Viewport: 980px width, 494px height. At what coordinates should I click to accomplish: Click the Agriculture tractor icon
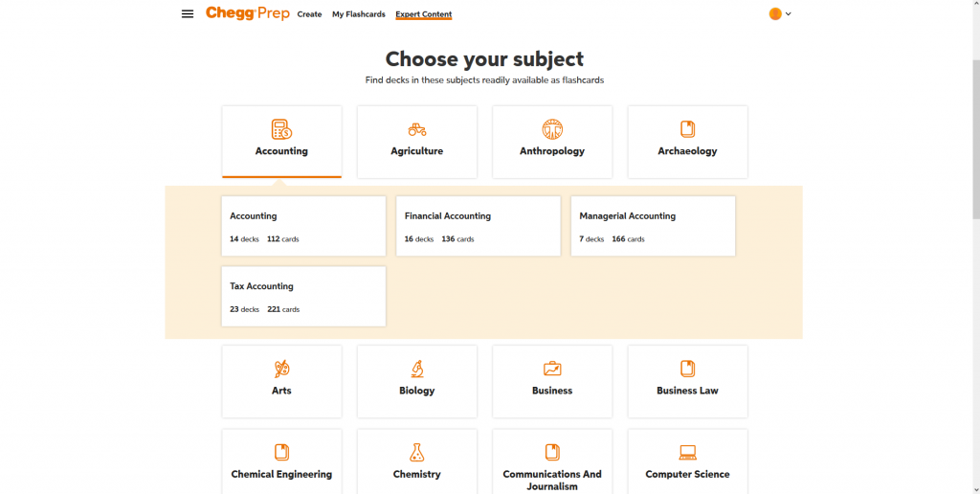pyautogui.click(x=417, y=129)
